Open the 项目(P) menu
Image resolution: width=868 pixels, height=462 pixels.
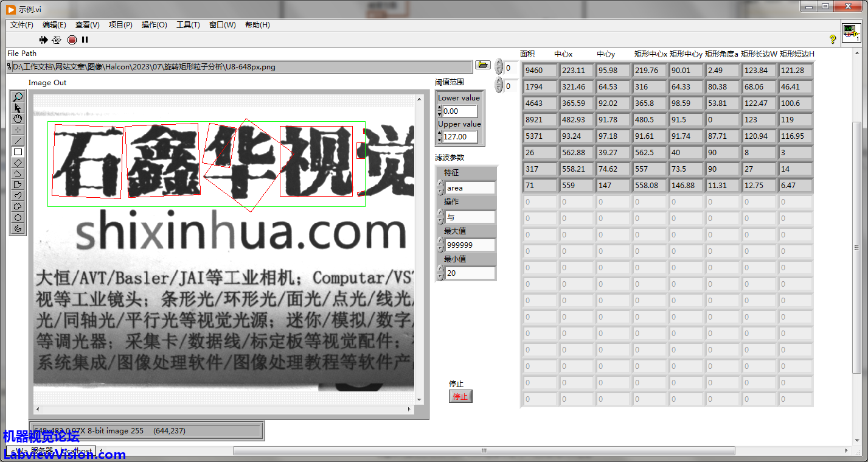[x=120, y=25]
